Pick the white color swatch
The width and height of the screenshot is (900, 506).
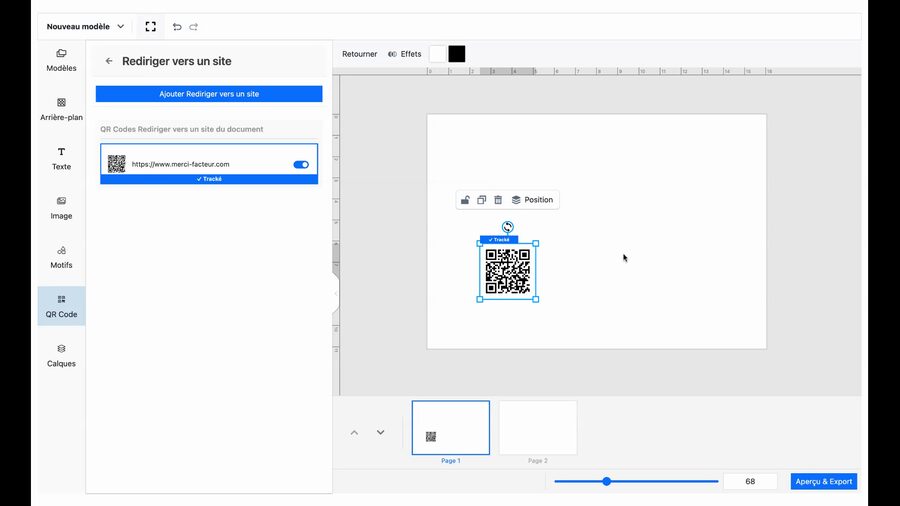click(437, 54)
